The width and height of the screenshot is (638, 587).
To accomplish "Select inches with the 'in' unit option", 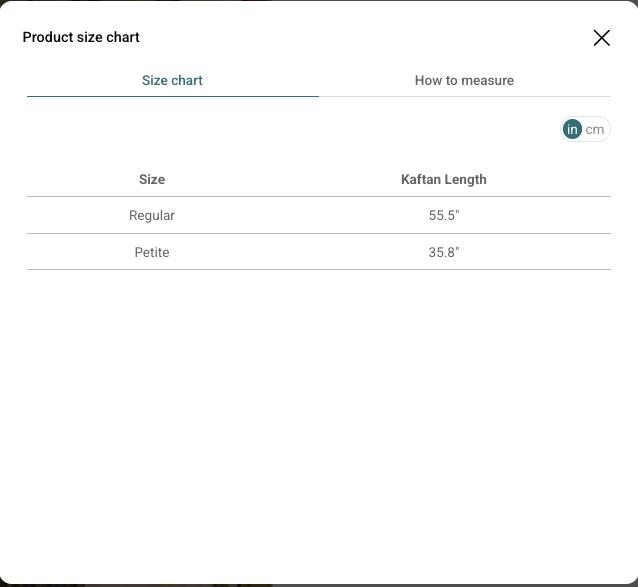I will tap(572, 129).
